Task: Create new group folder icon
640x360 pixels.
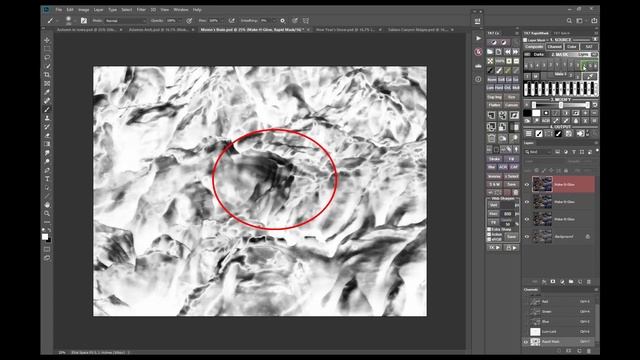Action: [571, 282]
